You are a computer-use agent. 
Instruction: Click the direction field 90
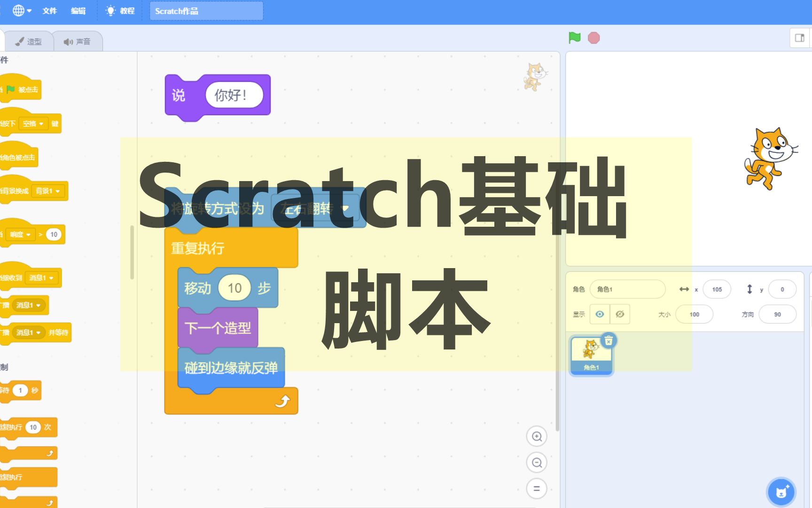777,314
